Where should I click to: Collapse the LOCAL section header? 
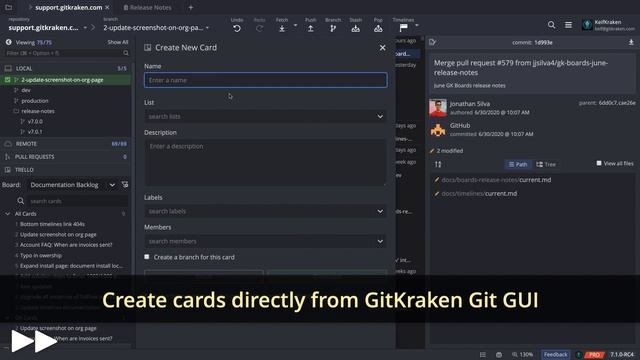pos(65,68)
